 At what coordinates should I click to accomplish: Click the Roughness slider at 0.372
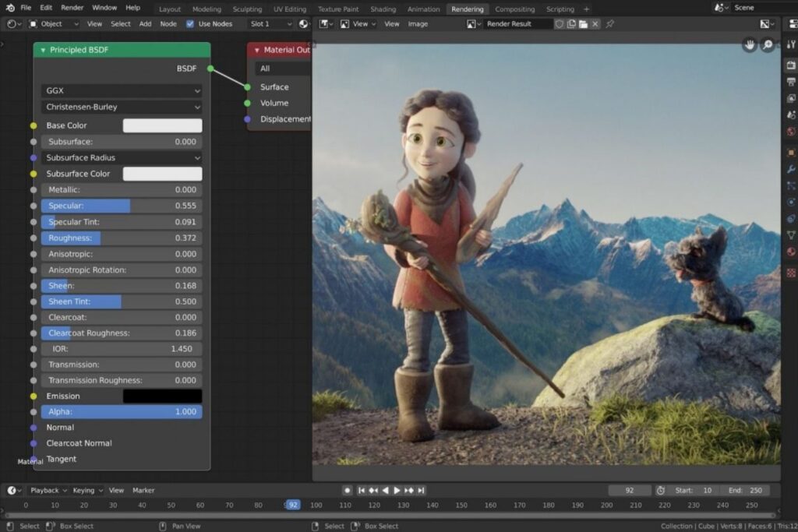click(122, 238)
